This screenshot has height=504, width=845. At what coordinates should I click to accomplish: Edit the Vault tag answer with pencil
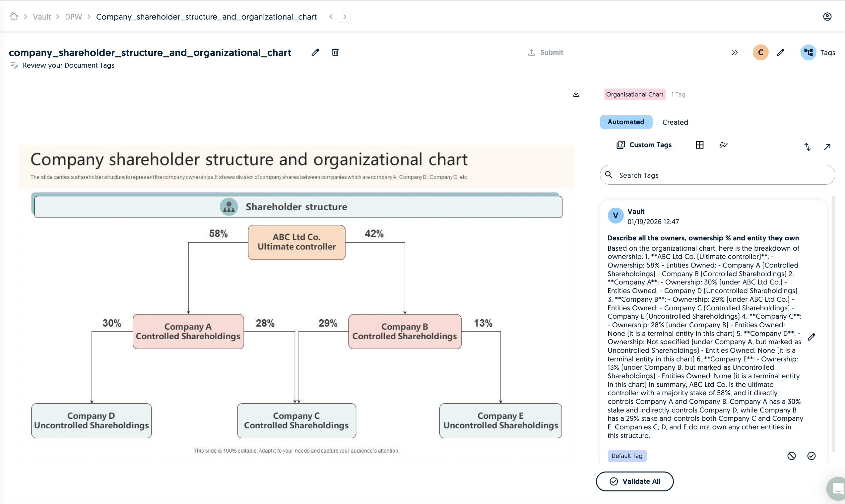[x=812, y=337]
